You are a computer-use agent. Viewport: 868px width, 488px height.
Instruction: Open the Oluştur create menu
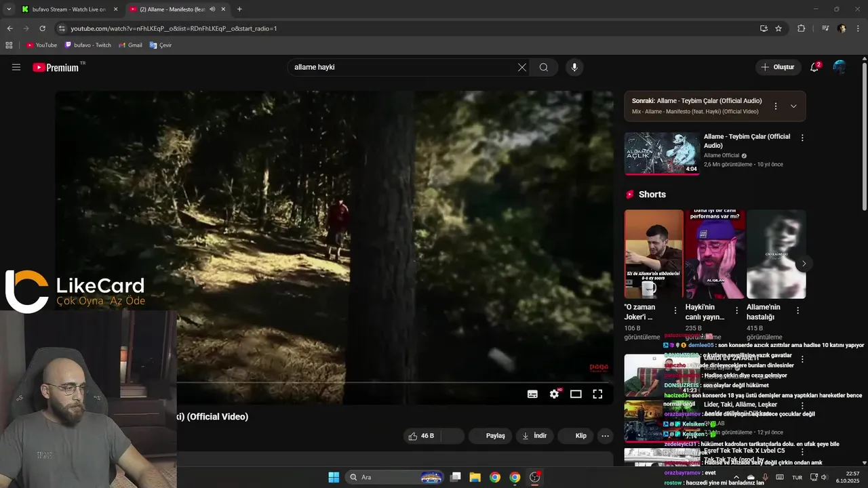(x=778, y=67)
